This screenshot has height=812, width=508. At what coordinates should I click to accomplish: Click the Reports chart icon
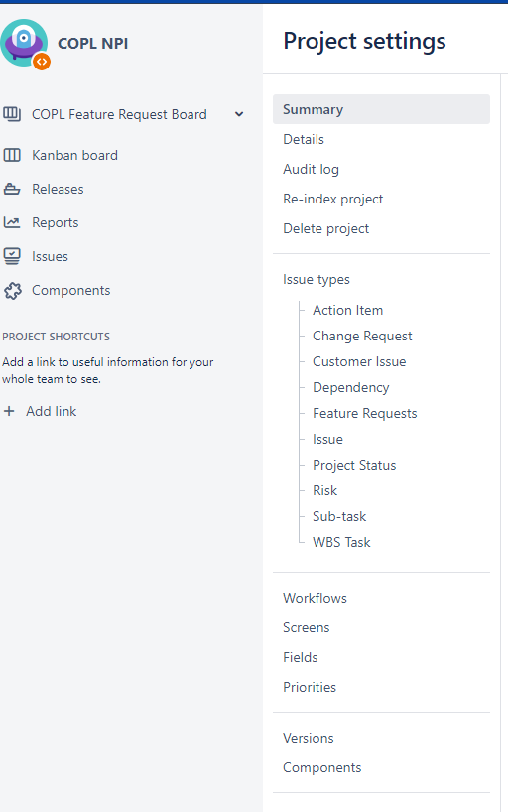(12, 222)
